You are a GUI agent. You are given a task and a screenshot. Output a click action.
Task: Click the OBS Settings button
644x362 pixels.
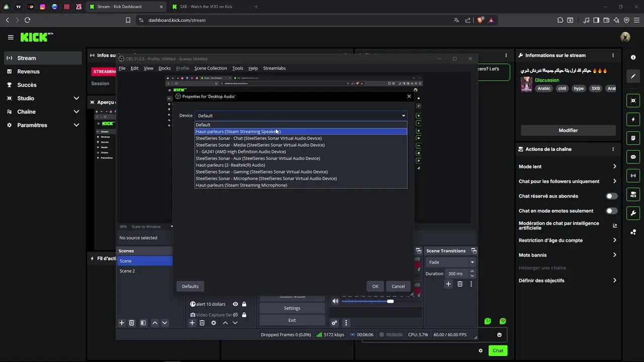292,308
